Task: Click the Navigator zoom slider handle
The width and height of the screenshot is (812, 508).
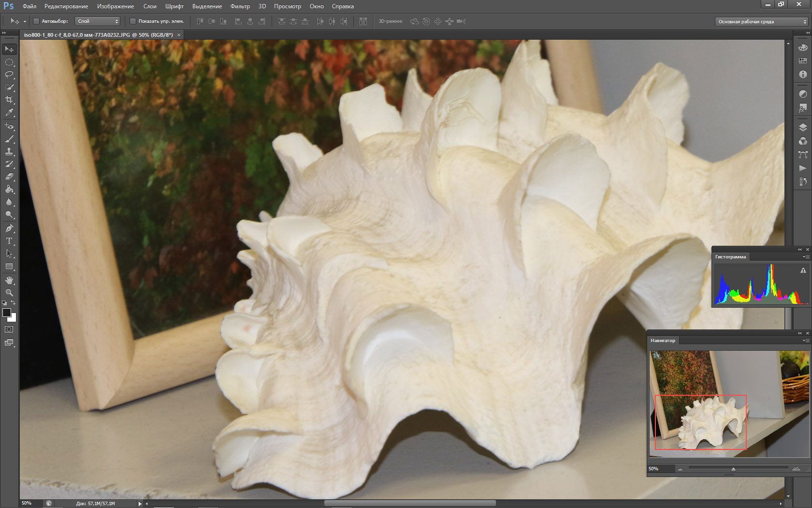Action: coord(733,469)
